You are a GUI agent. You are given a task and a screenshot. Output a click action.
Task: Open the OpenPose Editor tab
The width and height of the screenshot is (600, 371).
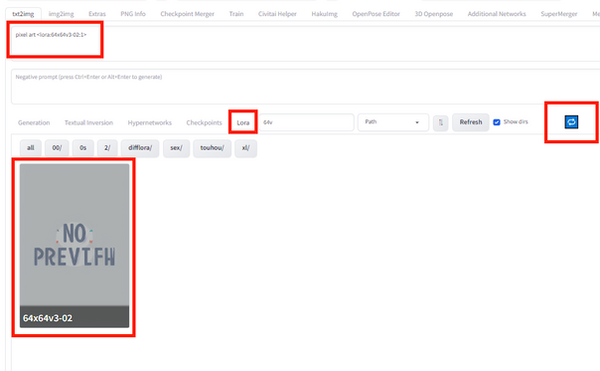(376, 14)
